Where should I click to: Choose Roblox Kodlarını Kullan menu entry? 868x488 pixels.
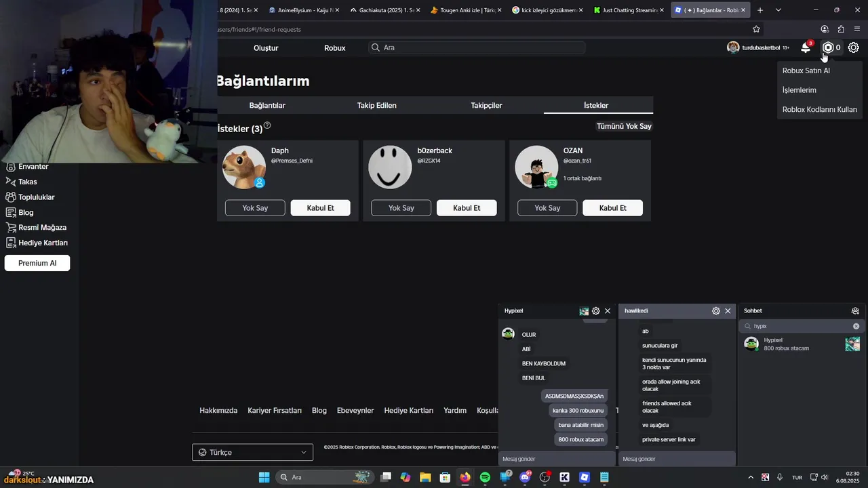click(x=820, y=109)
